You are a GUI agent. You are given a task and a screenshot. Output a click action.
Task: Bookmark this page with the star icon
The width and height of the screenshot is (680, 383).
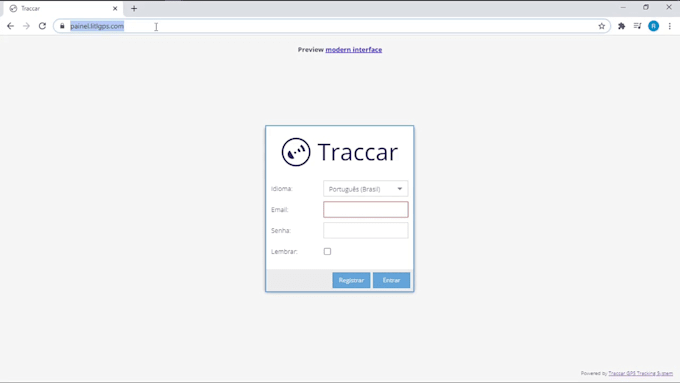point(602,26)
